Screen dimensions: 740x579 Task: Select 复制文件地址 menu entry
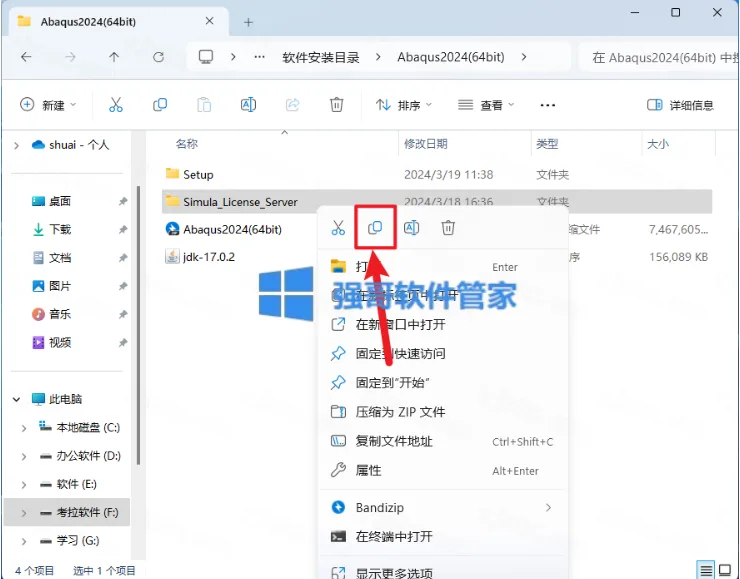tap(442, 441)
